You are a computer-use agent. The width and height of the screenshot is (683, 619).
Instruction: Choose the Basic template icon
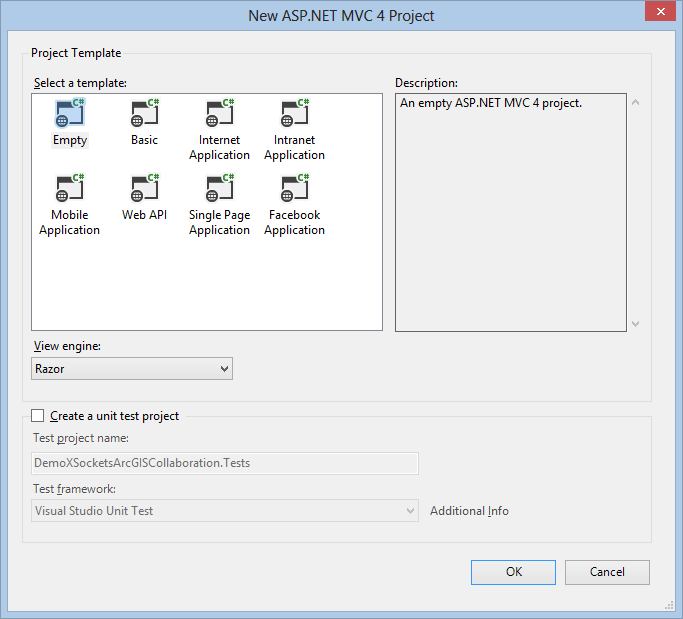[145, 112]
